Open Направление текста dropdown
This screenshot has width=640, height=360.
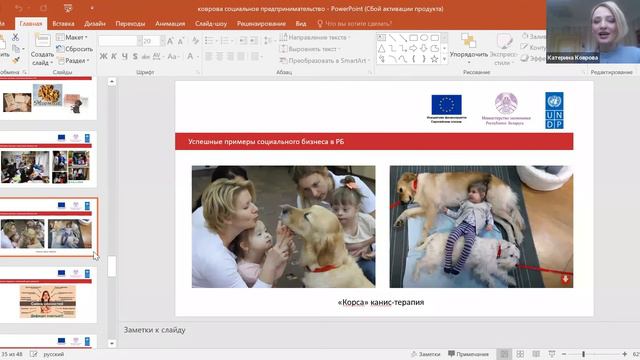pyautogui.click(x=315, y=37)
